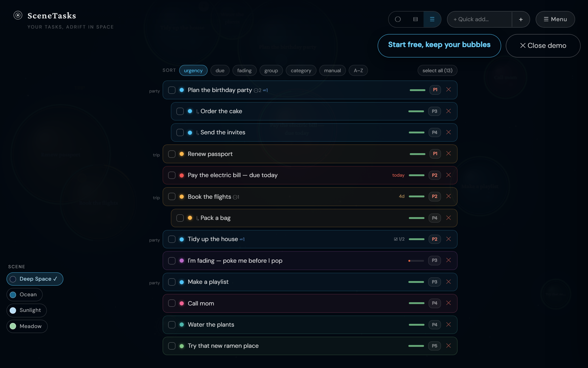
Task: Check the Water the plants checkbox
Action: click(172, 325)
